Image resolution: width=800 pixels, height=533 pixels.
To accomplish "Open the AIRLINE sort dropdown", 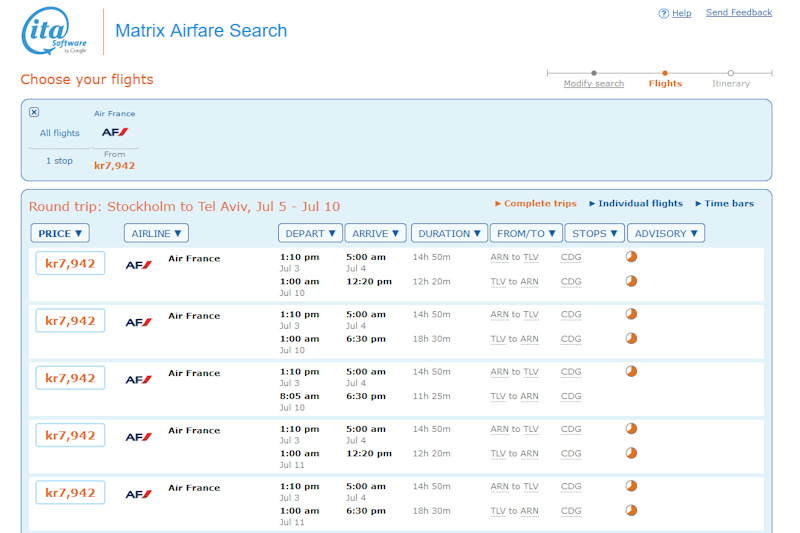I will pyautogui.click(x=156, y=233).
